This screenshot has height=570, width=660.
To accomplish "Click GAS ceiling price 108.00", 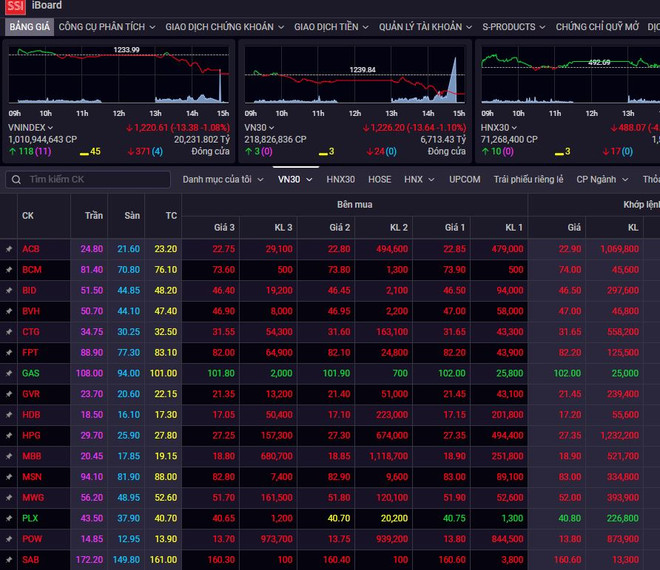I will 89,373.
